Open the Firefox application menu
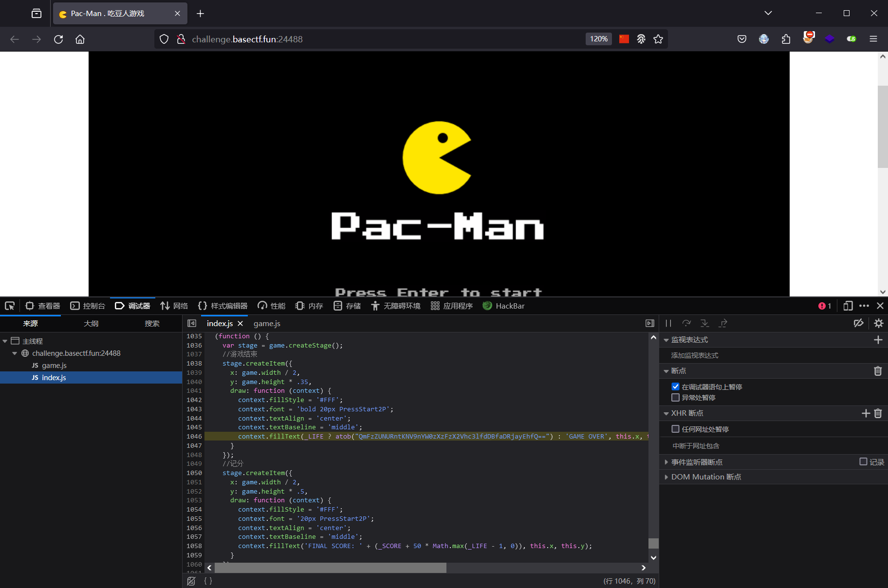 click(x=873, y=39)
